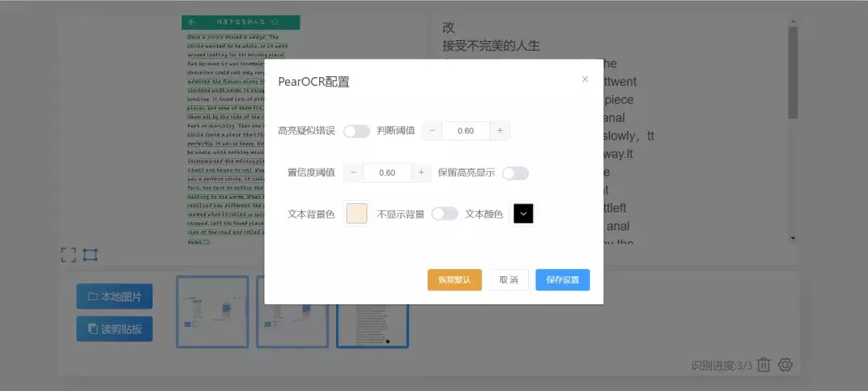Open the 文本背景色 color swatch
Image resolution: width=868 pixels, height=391 pixels.
coord(357,214)
